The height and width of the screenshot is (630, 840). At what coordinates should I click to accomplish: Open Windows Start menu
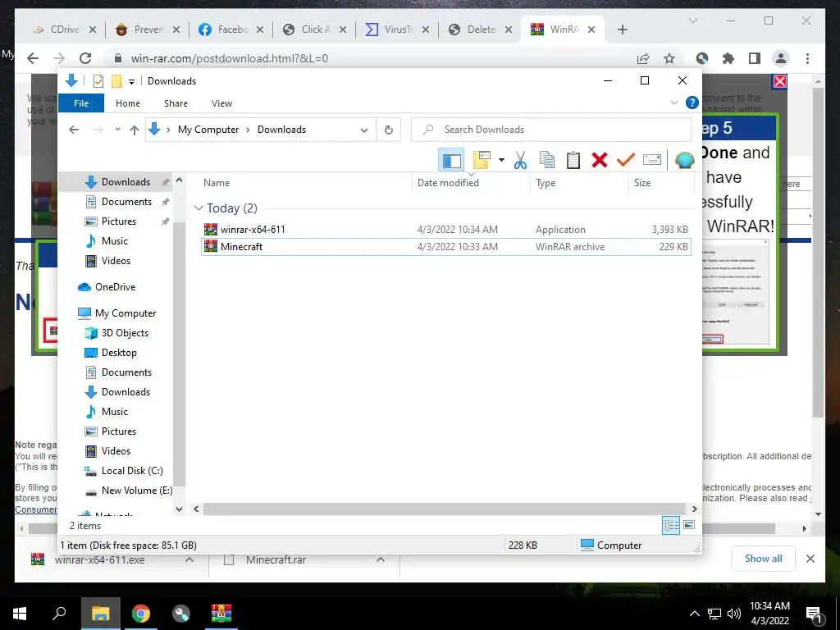pos(20,614)
